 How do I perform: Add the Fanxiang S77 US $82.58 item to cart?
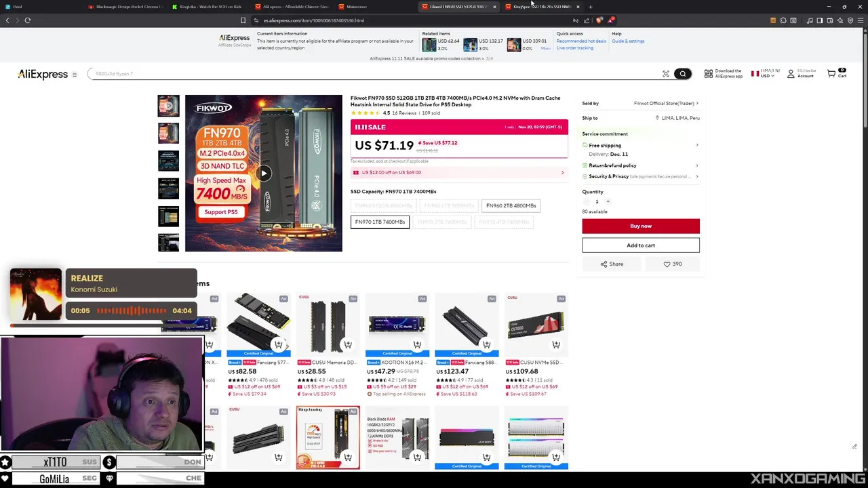278,344
